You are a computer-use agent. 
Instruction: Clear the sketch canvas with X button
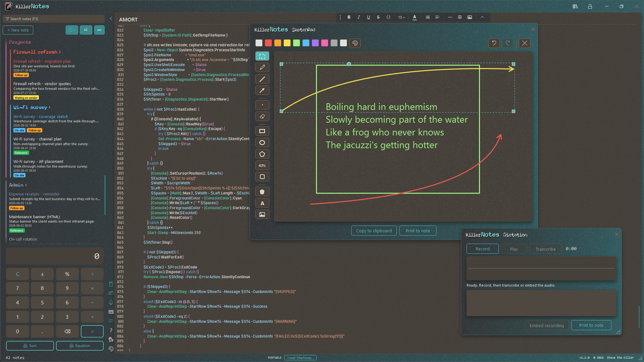[525, 43]
